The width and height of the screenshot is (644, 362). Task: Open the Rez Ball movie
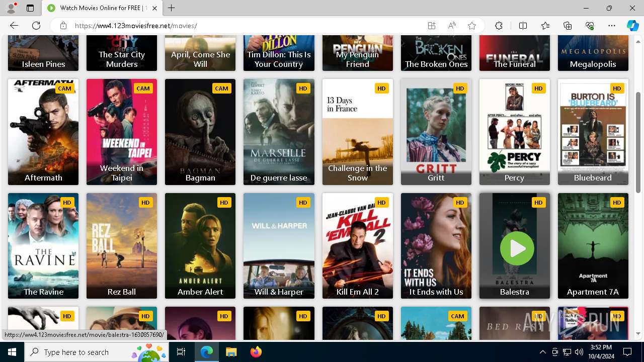click(122, 246)
